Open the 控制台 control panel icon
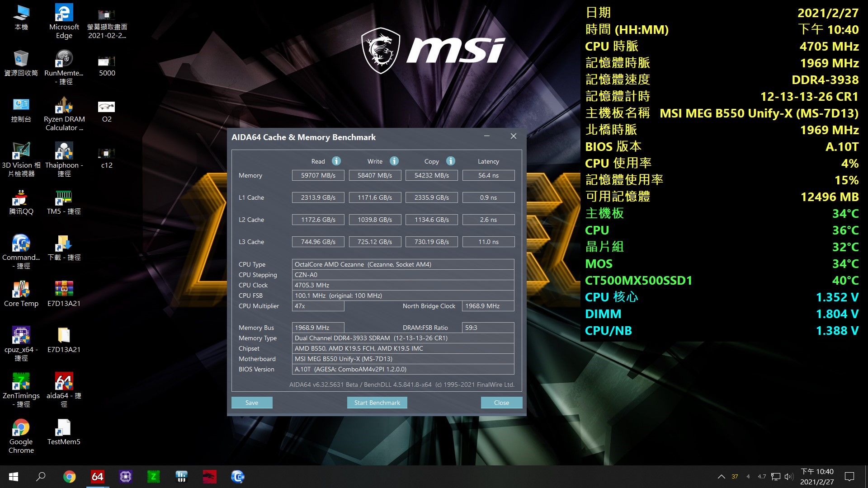Image resolution: width=868 pixels, height=488 pixels. (21, 109)
